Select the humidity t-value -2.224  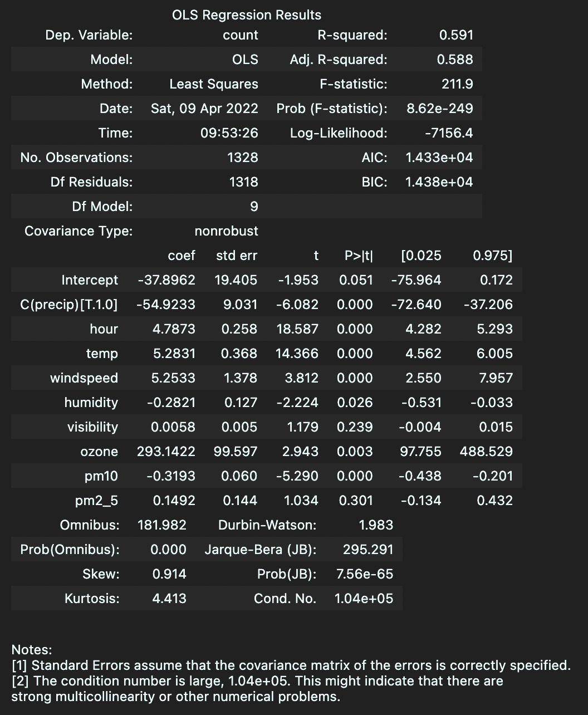[x=298, y=403]
